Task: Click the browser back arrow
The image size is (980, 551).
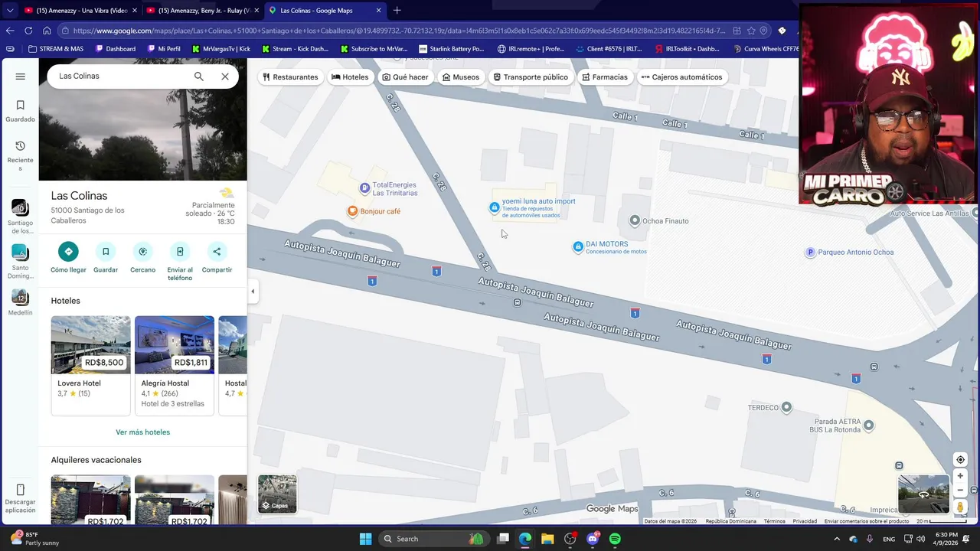Action: (10, 31)
